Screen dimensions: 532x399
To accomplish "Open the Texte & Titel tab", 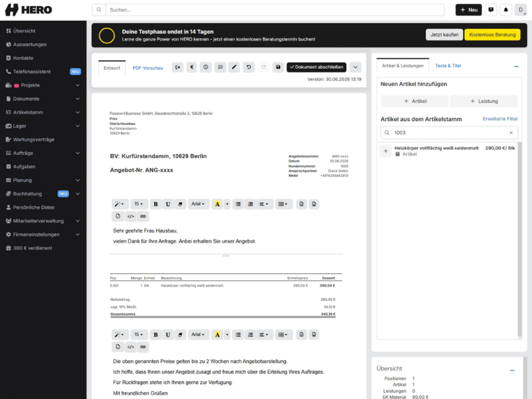I will click(448, 66).
